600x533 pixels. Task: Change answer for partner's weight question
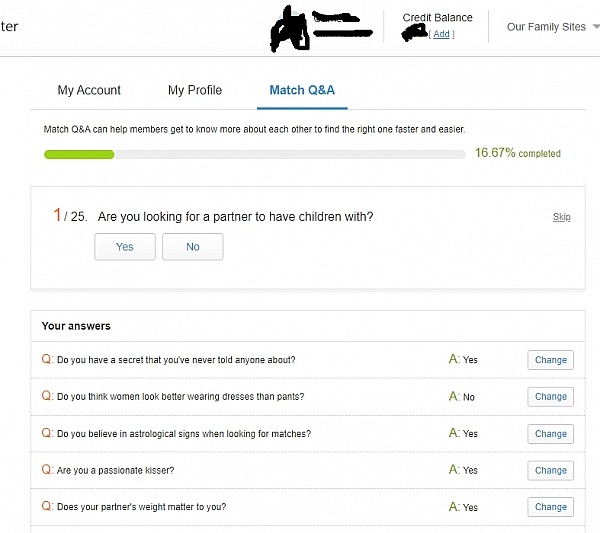point(550,507)
